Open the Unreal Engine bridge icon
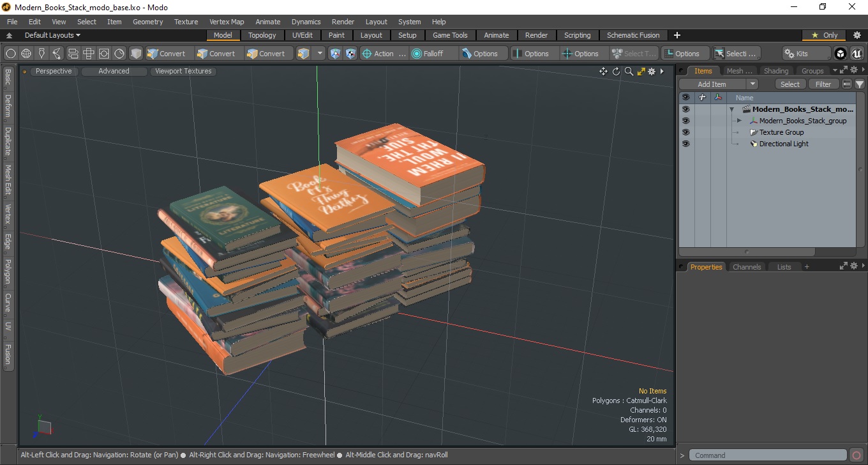This screenshot has height=465, width=868. [857, 54]
